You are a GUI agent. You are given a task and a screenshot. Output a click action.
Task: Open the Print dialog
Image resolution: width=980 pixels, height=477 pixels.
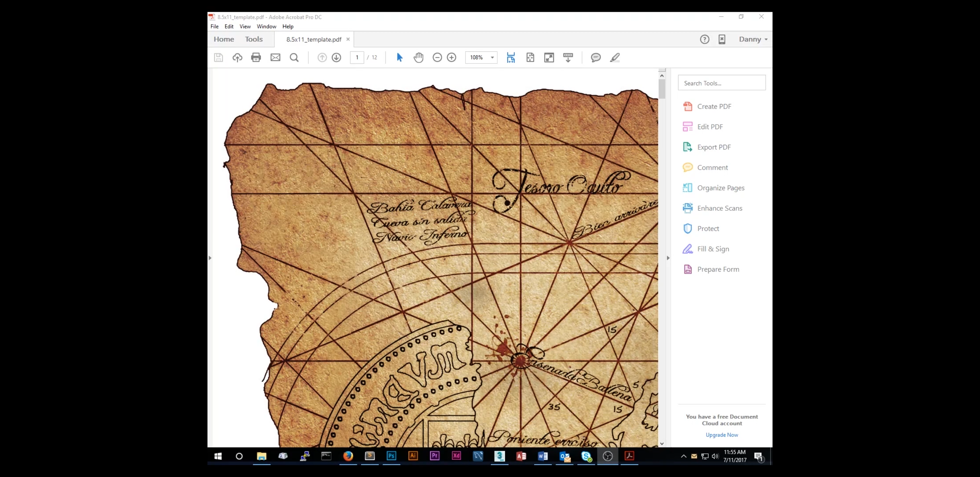coord(256,58)
